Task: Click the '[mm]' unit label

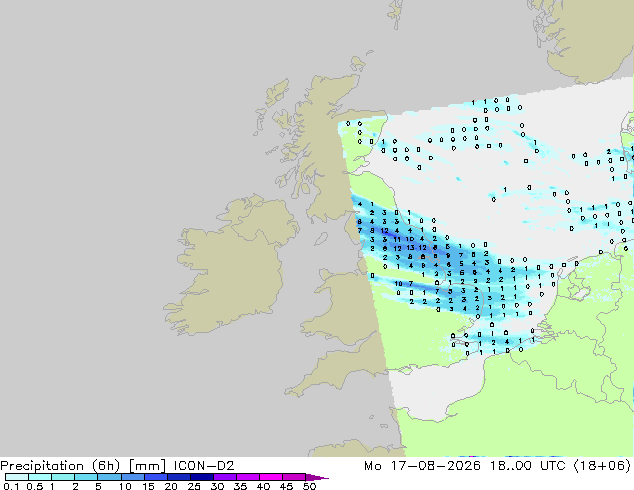Action: pos(147,466)
